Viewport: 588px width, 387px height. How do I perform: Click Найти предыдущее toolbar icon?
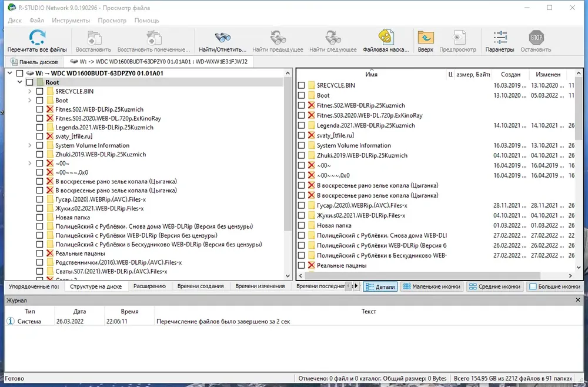(x=278, y=38)
